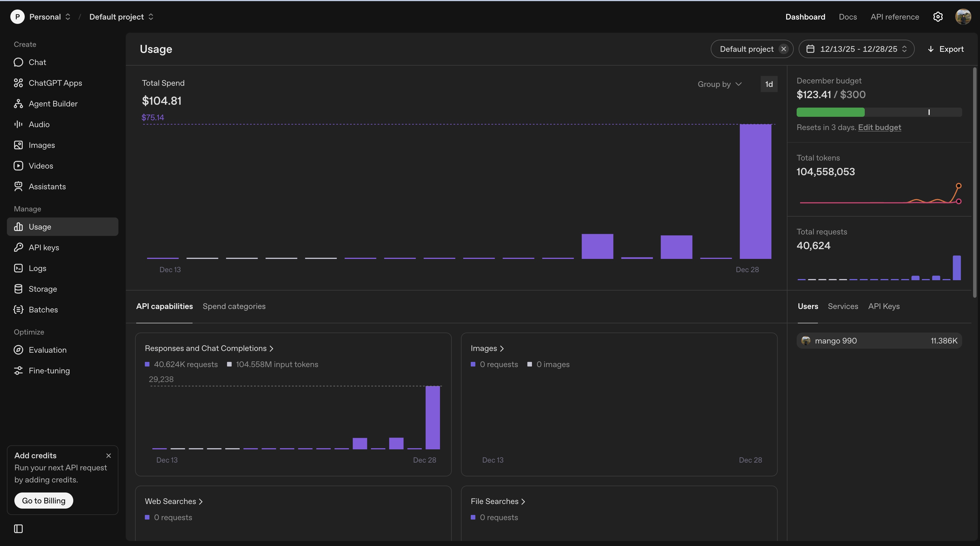Viewport: 980px width, 546px height.
Task: Open the settings gear icon
Action: (x=938, y=17)
